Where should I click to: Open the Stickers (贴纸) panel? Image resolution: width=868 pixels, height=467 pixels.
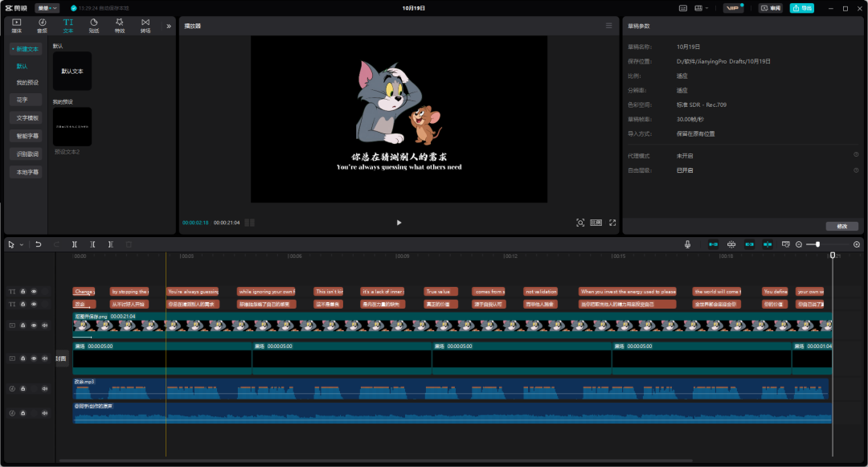(93, 26)
